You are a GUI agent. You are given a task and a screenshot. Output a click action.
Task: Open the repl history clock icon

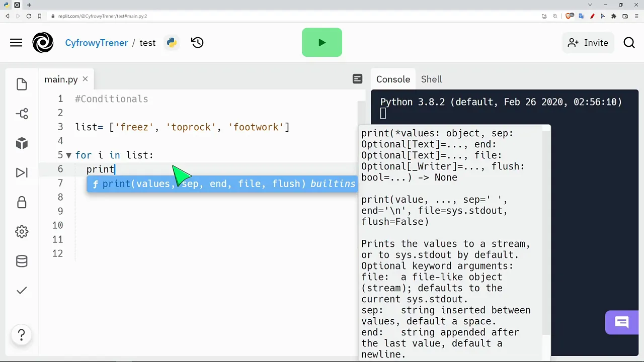tap(197, 43)
